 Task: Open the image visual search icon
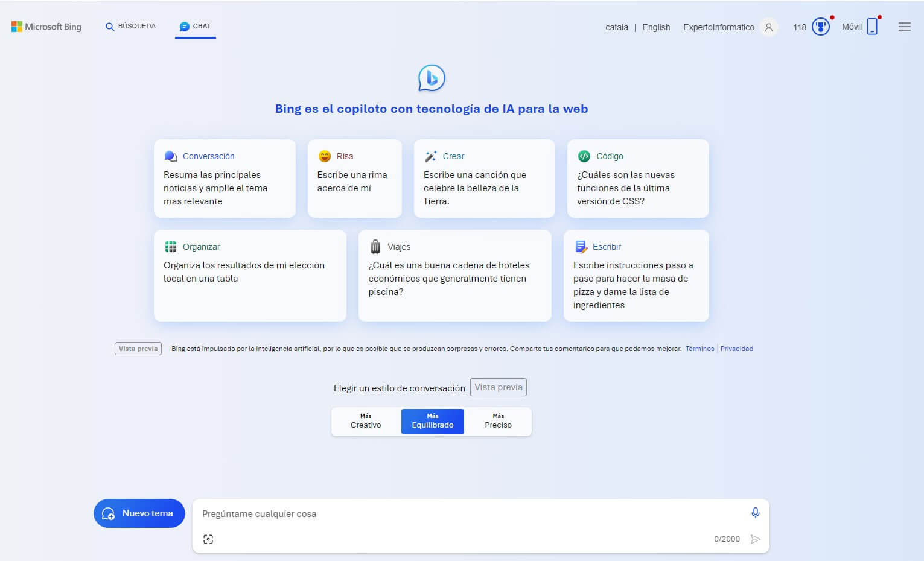[x=208, y=539]
